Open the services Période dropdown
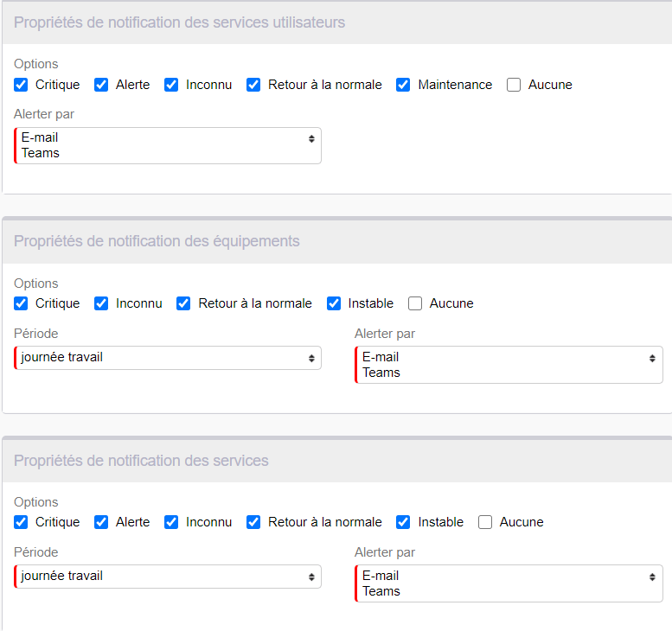The height and width of the screenshot is (631, 672). (x=168, y=577)
